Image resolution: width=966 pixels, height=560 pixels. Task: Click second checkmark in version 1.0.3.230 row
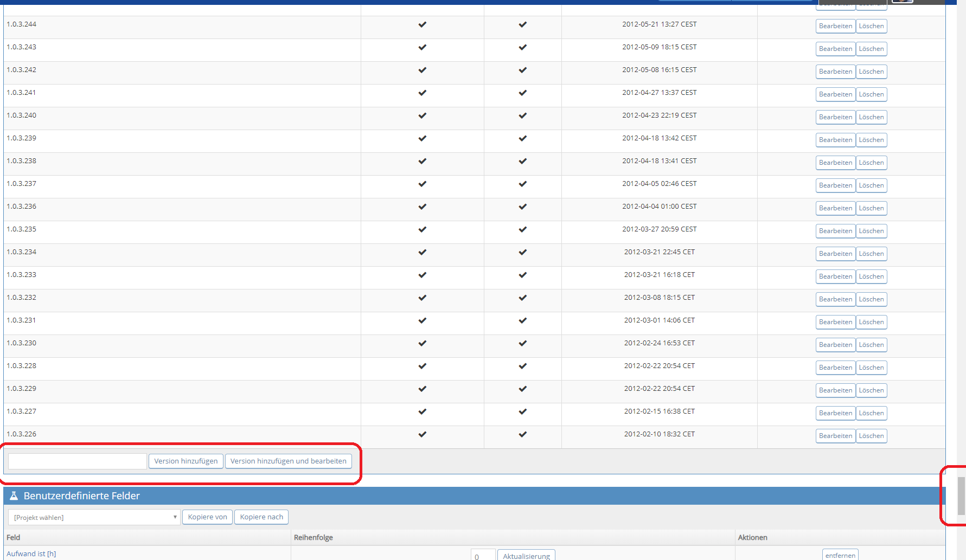click(x=522, y=343)
